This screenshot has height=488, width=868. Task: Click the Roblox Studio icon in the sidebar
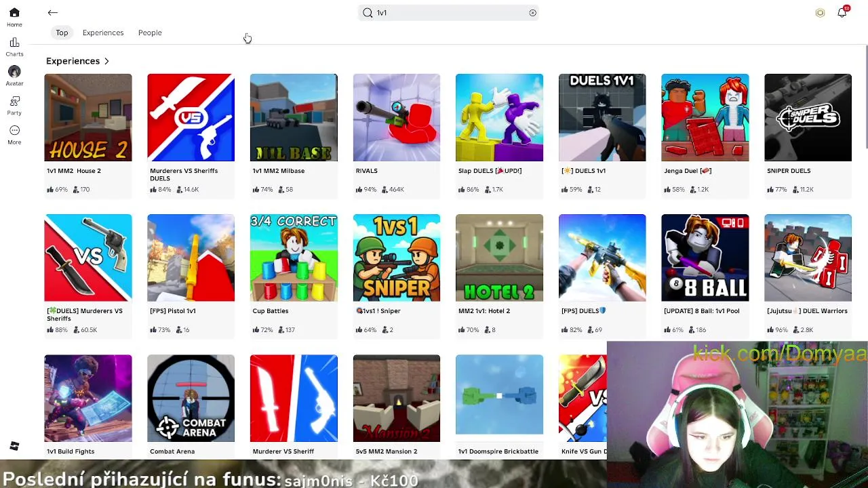14,446
